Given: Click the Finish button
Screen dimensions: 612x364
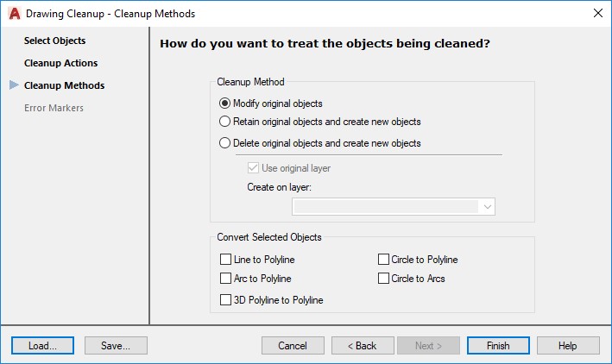Looking at the screenshot, I should [x=498, y=346].
